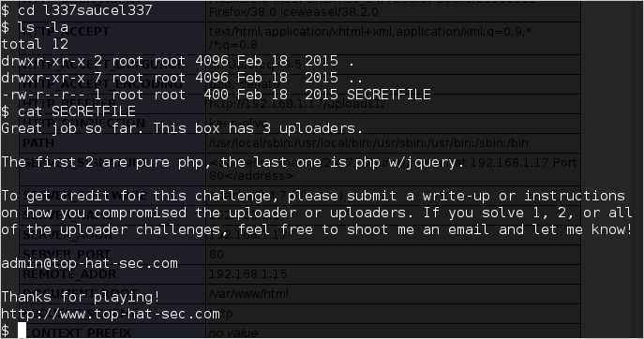
Task: Select SECRETFILE in the ls listing
Action: (388, 95)
